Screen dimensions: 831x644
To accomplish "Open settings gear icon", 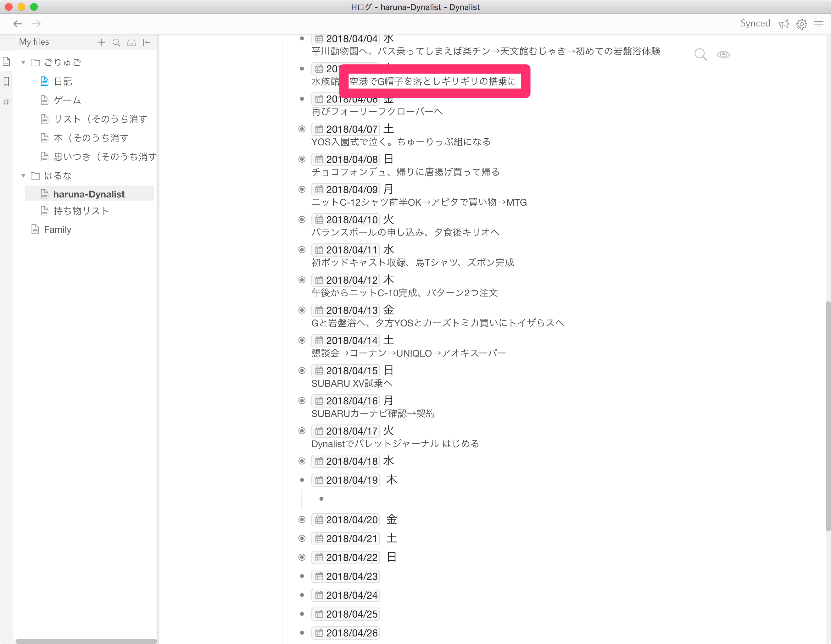I will (x=801, y=24).
